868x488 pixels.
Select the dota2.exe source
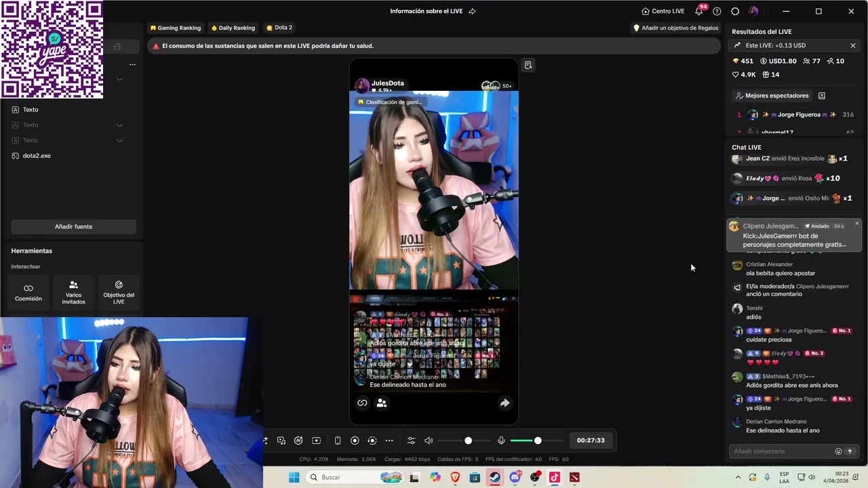pos(73,156)
